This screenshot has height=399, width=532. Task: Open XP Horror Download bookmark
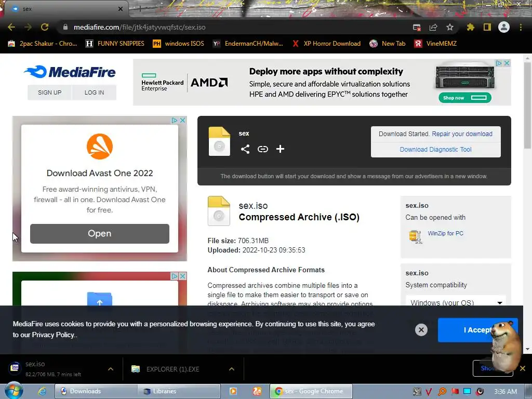(327, 44)
